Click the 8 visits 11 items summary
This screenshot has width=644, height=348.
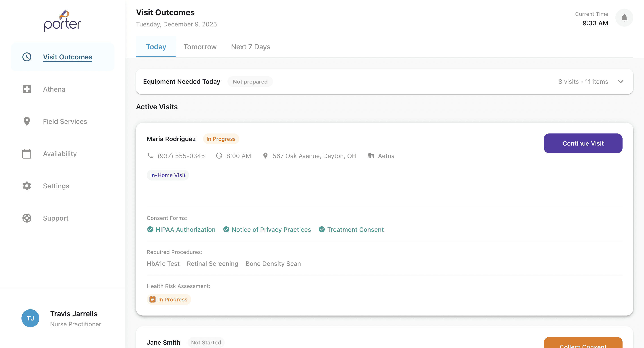click(583, 82)
